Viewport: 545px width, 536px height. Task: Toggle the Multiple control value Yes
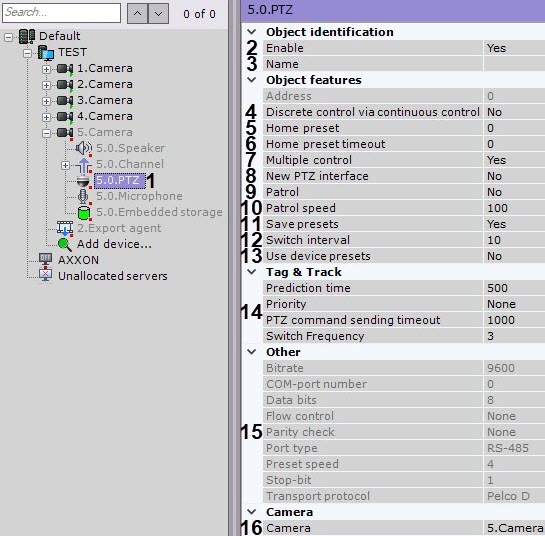514,160
